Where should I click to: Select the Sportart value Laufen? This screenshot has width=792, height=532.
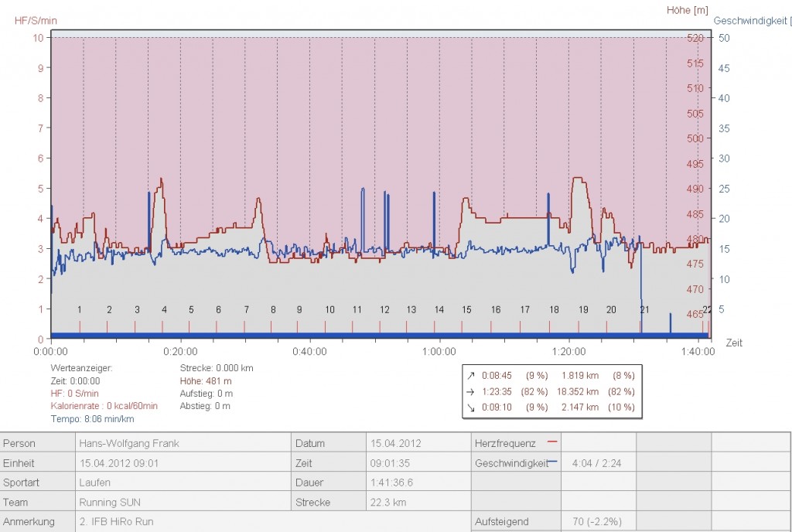point(94,483)
